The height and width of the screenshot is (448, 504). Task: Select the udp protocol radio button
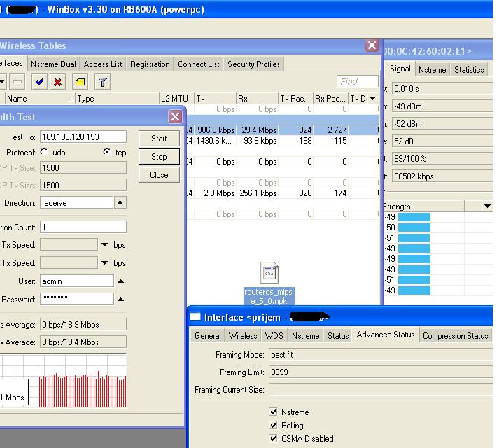point(44,152)
